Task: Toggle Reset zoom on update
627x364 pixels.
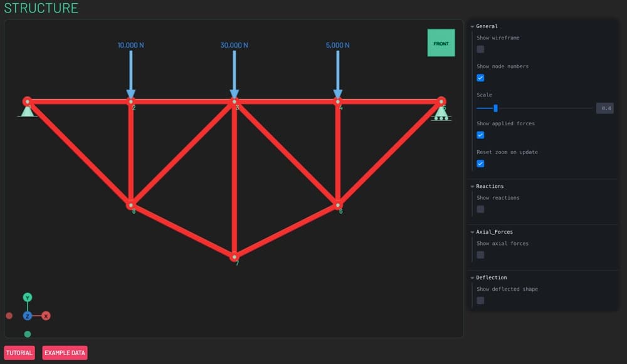Action: coord(480,164)
